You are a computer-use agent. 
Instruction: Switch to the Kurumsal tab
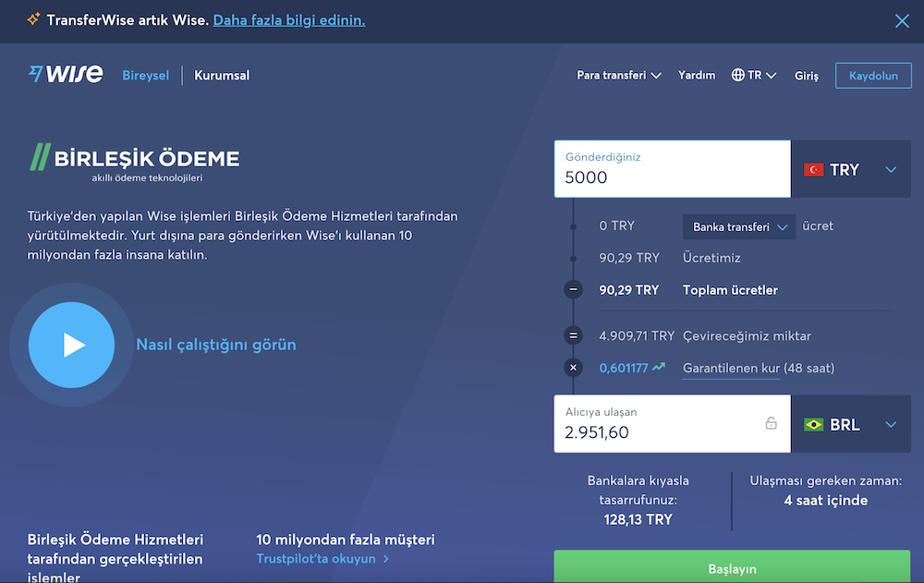[222, 76]
